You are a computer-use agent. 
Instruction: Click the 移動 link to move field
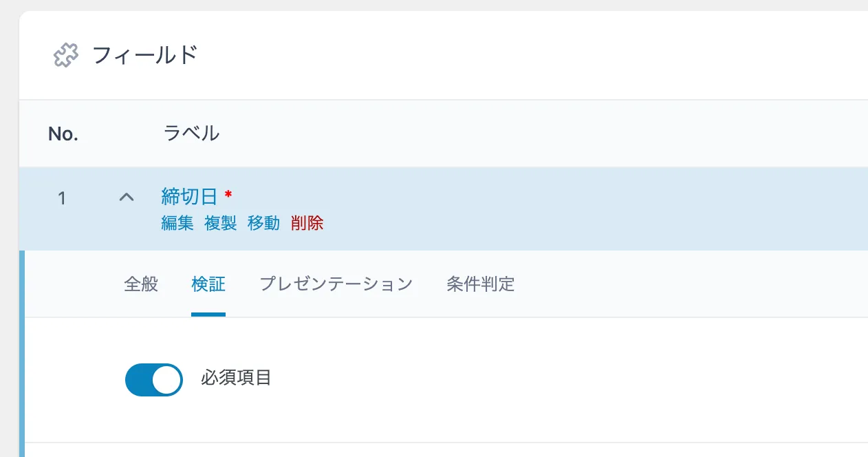263,223
